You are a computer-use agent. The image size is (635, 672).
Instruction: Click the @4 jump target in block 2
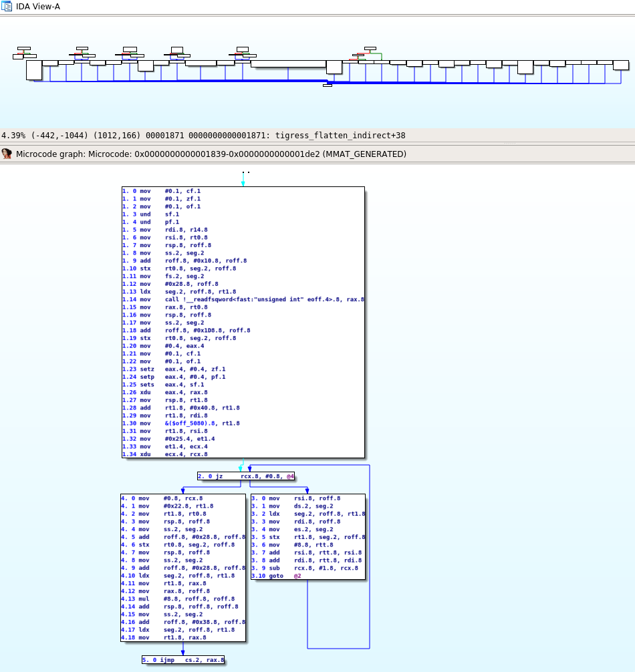[x=290, y=476]
